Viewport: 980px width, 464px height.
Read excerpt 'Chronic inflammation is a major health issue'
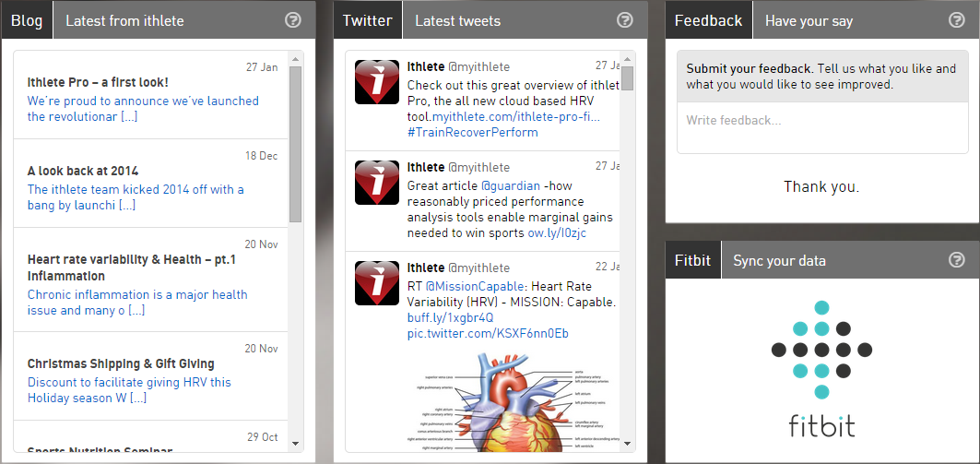click(x=137, y=302)
